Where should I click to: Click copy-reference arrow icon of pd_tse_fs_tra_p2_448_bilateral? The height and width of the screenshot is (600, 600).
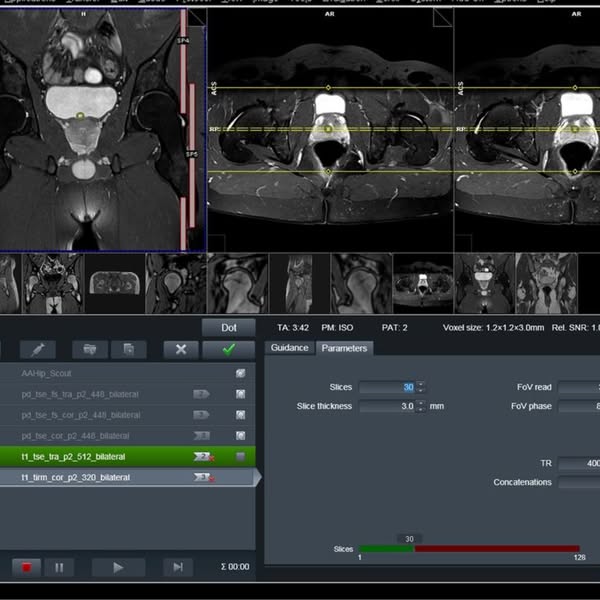click(x=201, y=394)
